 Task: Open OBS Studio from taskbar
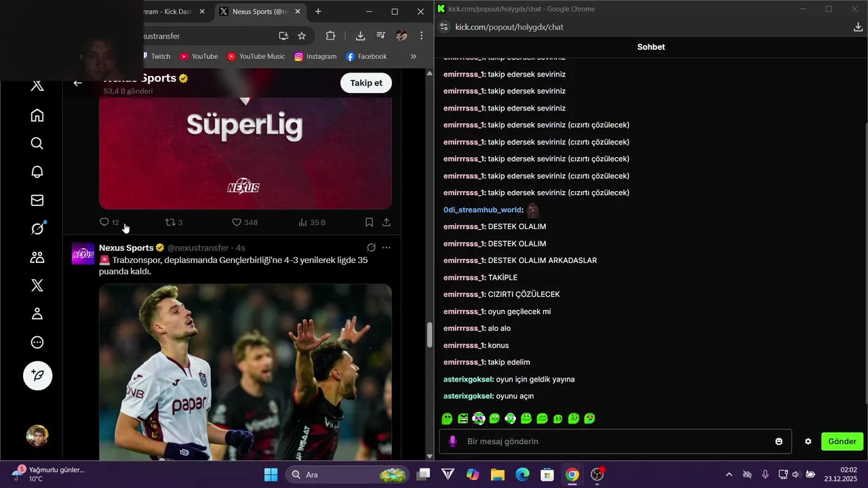597,474
